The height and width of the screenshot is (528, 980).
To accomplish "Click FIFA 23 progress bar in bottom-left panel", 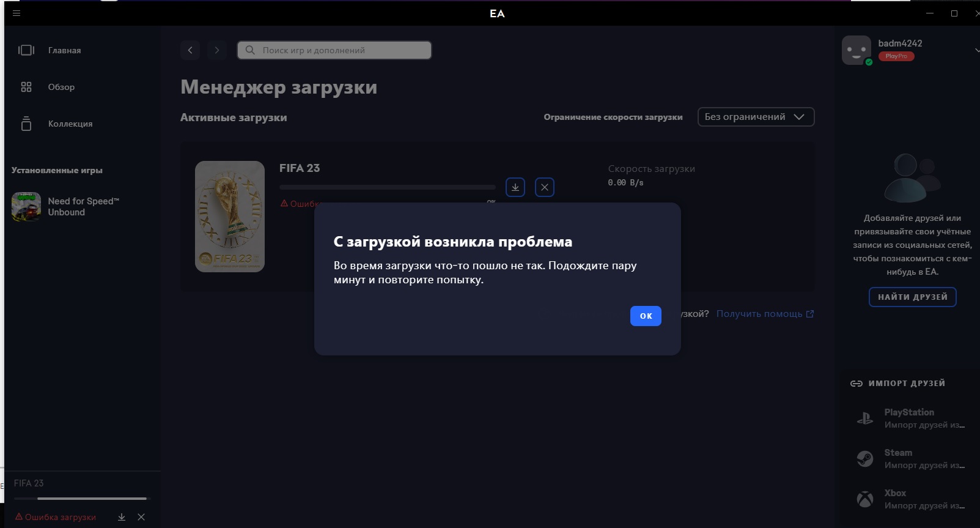I will coord(81,499).
